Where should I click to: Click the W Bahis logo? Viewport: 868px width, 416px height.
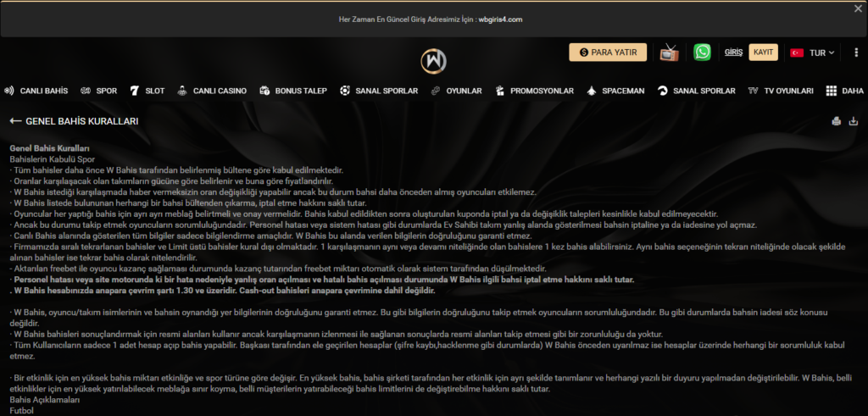coord(433,61)
